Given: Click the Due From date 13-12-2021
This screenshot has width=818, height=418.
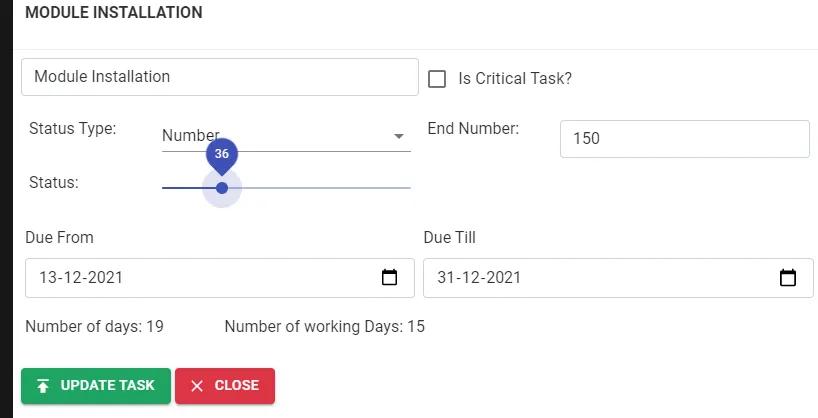Looking at the screenshot, I should 80,278.
